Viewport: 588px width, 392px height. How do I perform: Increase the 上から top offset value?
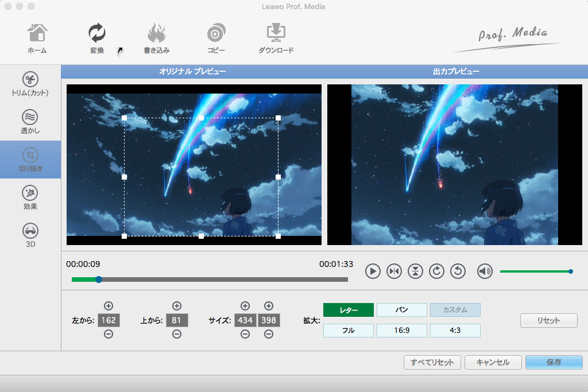coord(177,306)
